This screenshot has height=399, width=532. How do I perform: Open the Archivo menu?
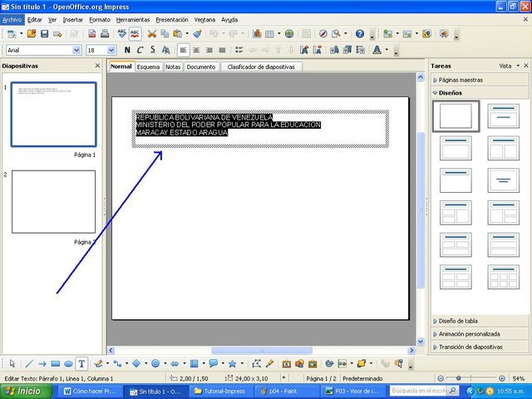(12, 20)
